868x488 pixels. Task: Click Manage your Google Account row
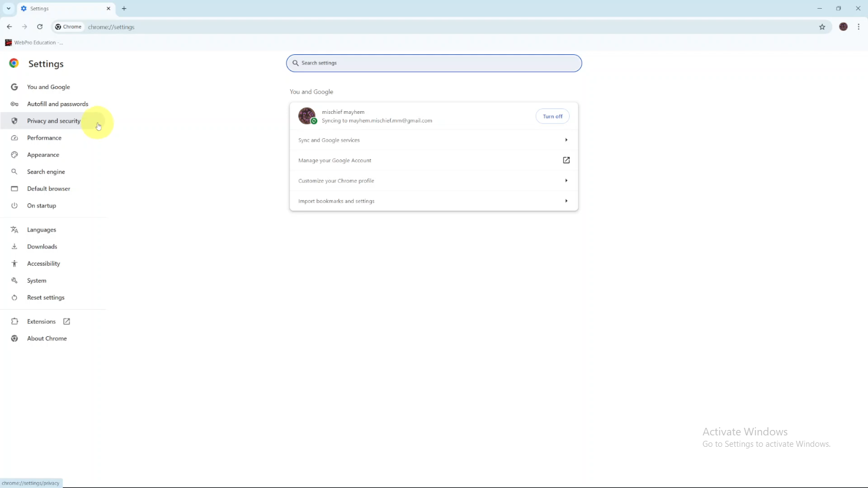point(433,160)
